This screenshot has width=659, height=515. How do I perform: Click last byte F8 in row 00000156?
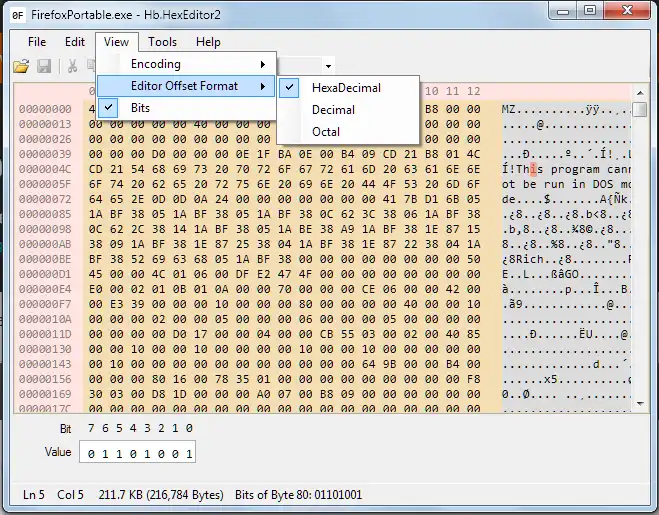(x=473, y=379)
